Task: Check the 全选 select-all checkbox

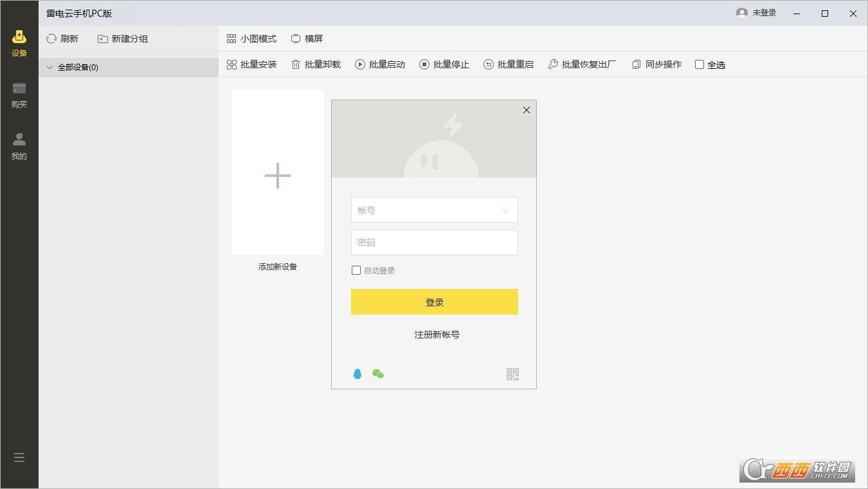Action: (x=699, y=64)
